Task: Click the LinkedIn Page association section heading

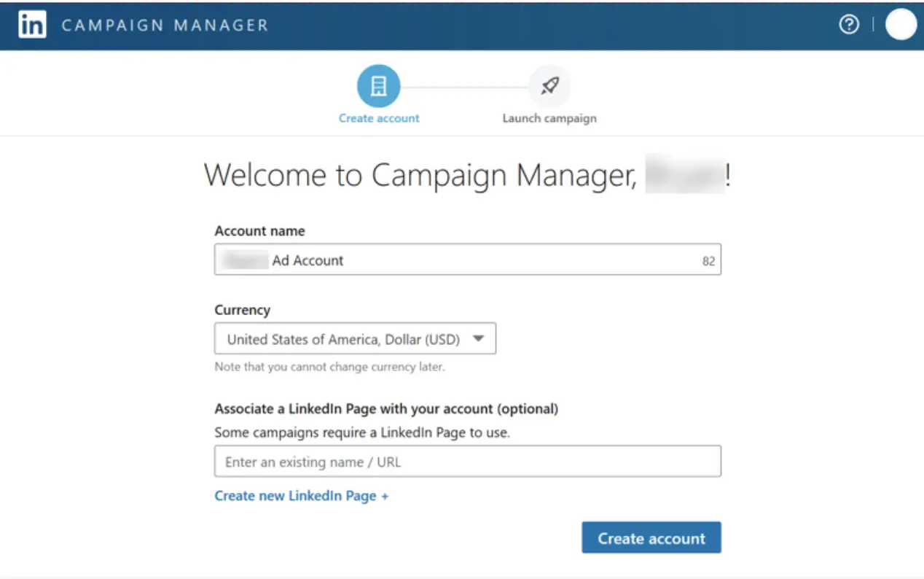Action: point(386,408)
